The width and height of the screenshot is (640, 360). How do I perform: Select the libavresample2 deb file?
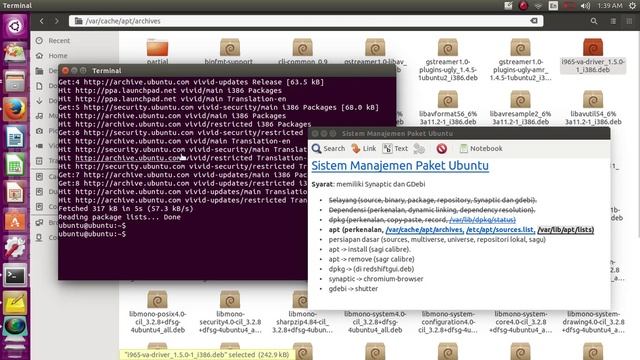click(520, 108)
